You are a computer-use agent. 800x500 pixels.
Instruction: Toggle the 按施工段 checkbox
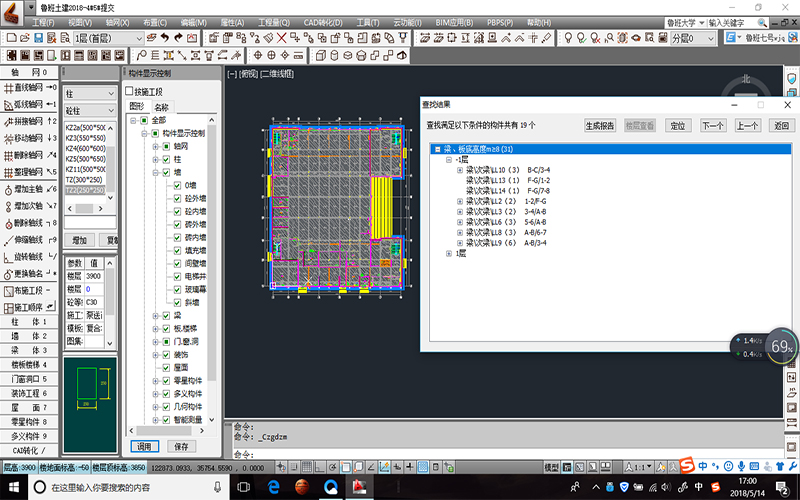click(x=130, y=91)
